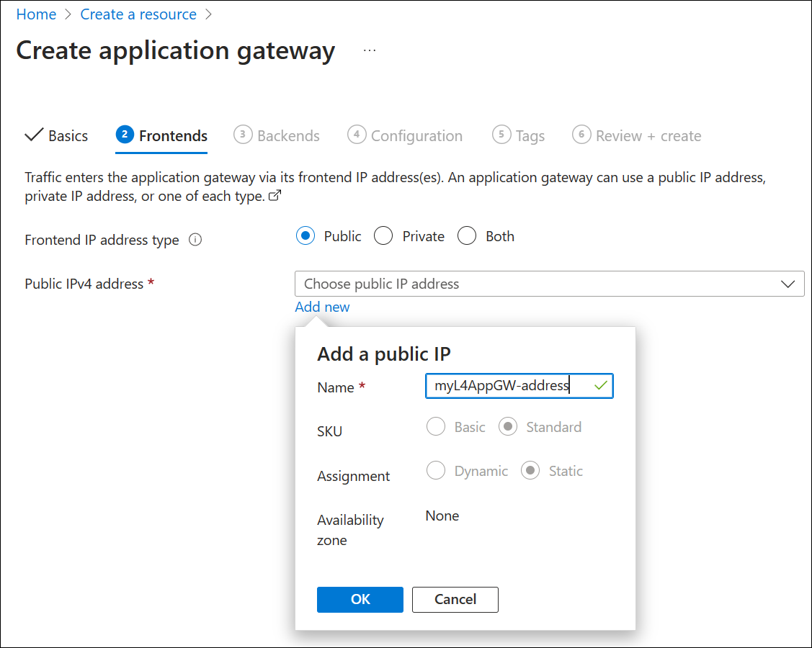
Task: Click the step 6 circle on Review + create
Action: [583, 135]
